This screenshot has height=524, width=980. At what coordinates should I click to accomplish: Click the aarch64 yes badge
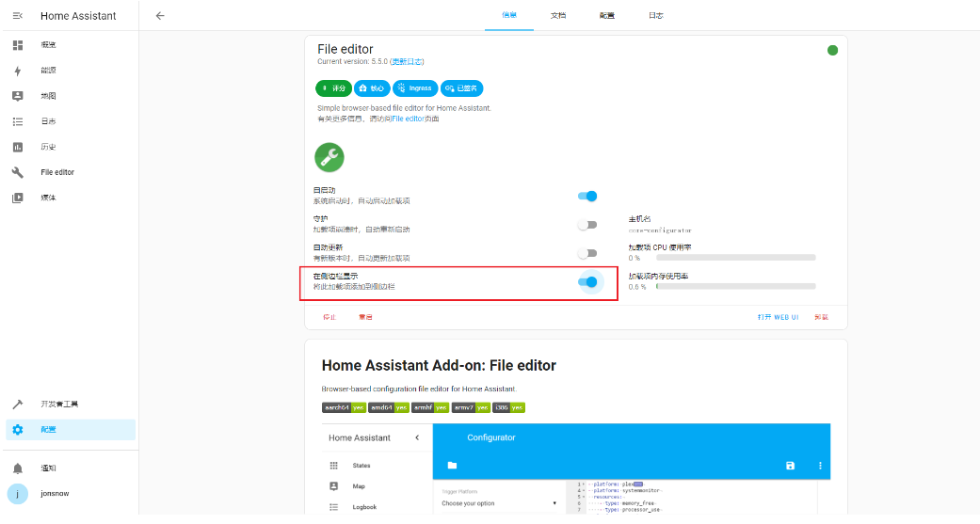click(344, 408)
